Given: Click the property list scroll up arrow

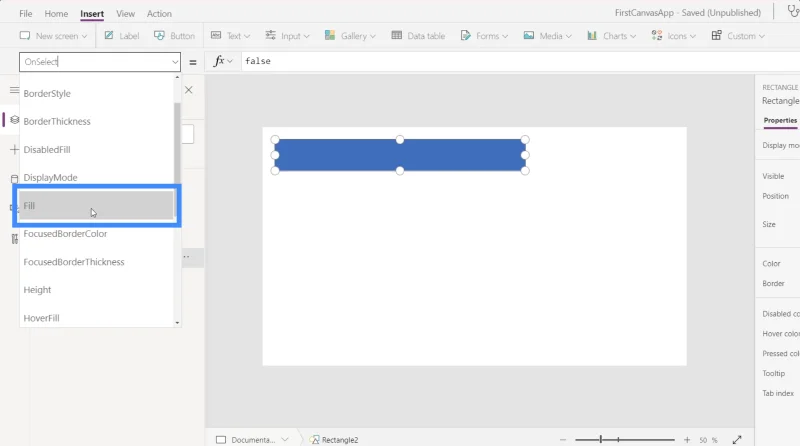Looking at the screenshot, I should (x=177, y=77).
